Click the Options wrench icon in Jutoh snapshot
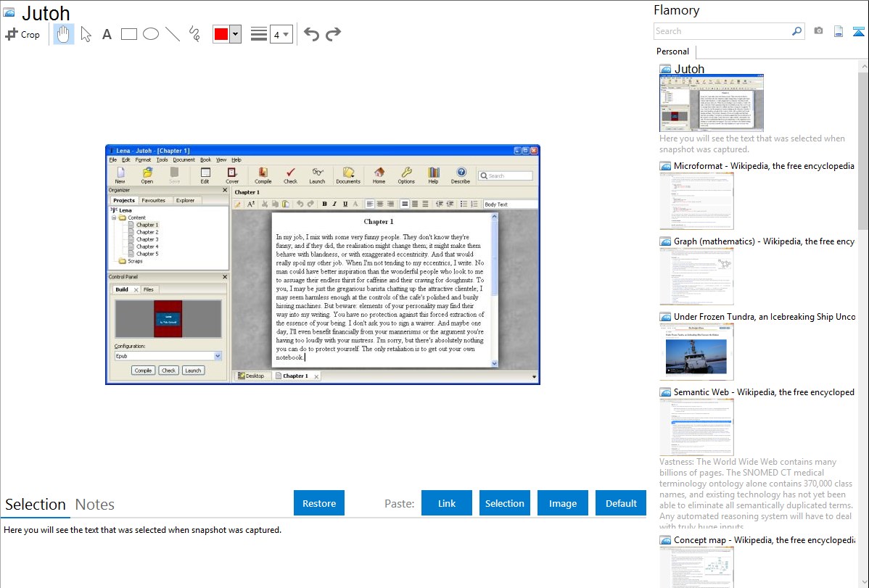Image resolution: width=869 pixels, height=588 pixels. click(x=406, y=175)
